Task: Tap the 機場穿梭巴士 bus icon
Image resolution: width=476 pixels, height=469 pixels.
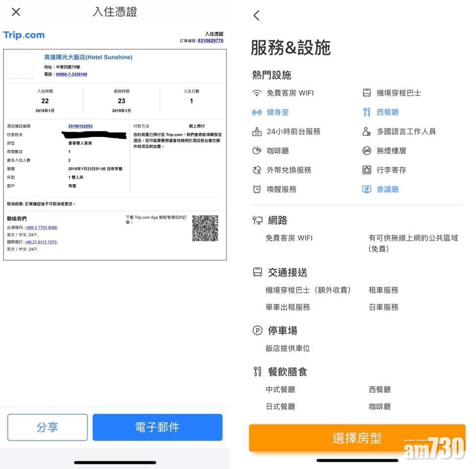Action: [367, 93]
